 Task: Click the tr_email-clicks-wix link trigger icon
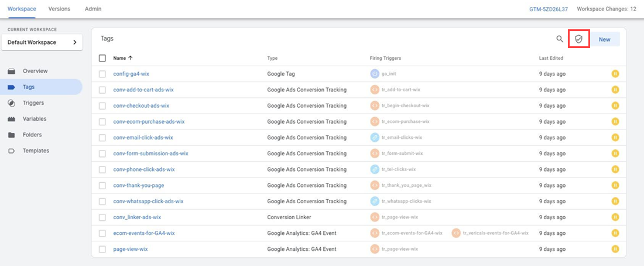pyautogui.click(x=374, y=137)
